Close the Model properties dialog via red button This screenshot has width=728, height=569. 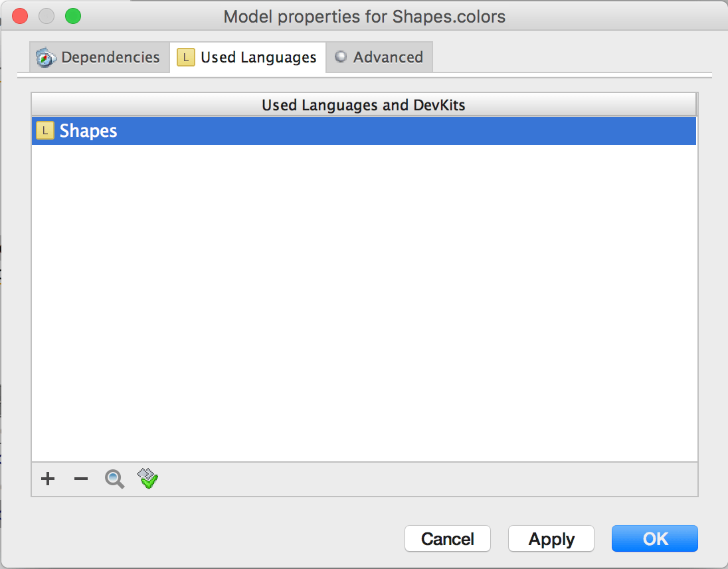pyautogui.click(x=20, y=16)
